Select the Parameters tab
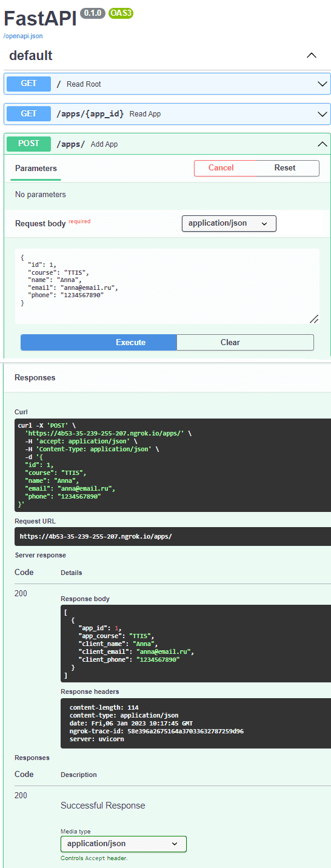 tap(36, 168)
